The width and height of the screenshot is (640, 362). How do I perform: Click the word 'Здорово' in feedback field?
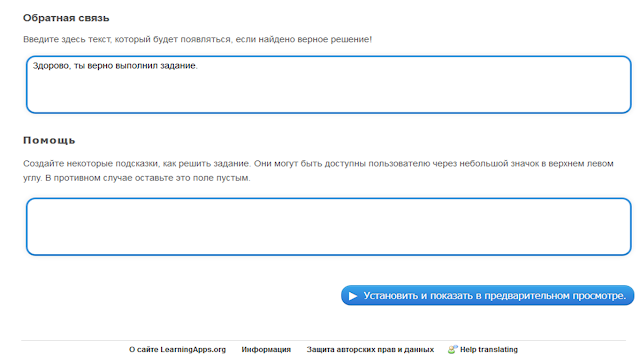point(51,66)
